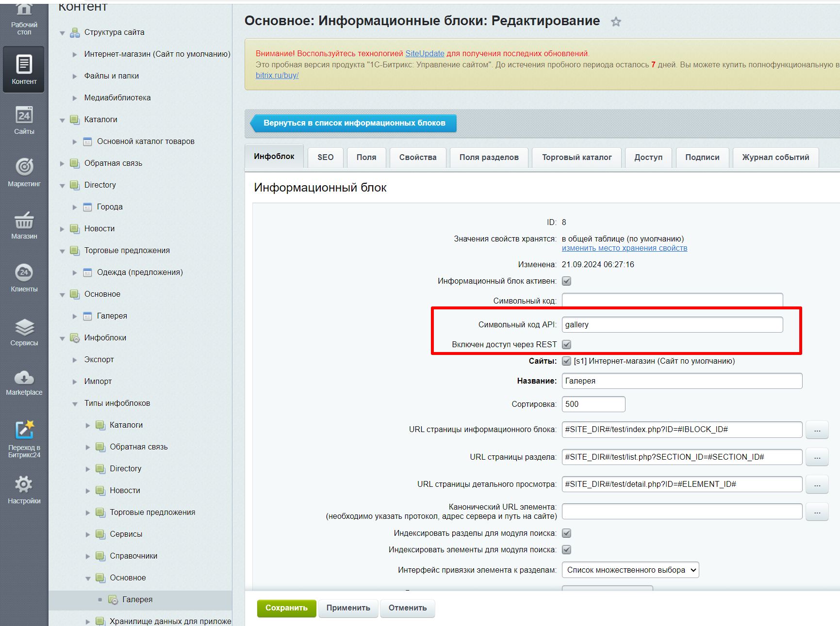This screenshot has width=840, height=626.
Task: Toggle 'Информационный блок активен' checkbox
Action: 566,281
